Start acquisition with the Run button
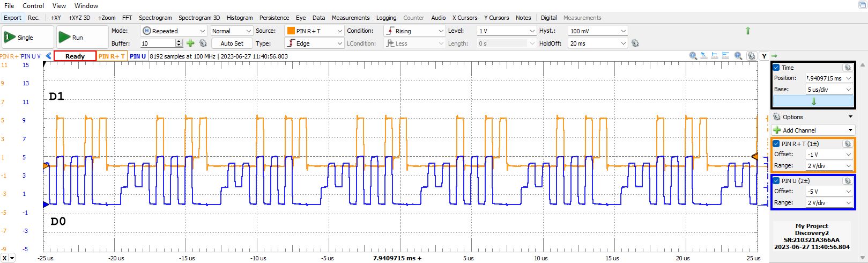 click(x=64, y=37)
